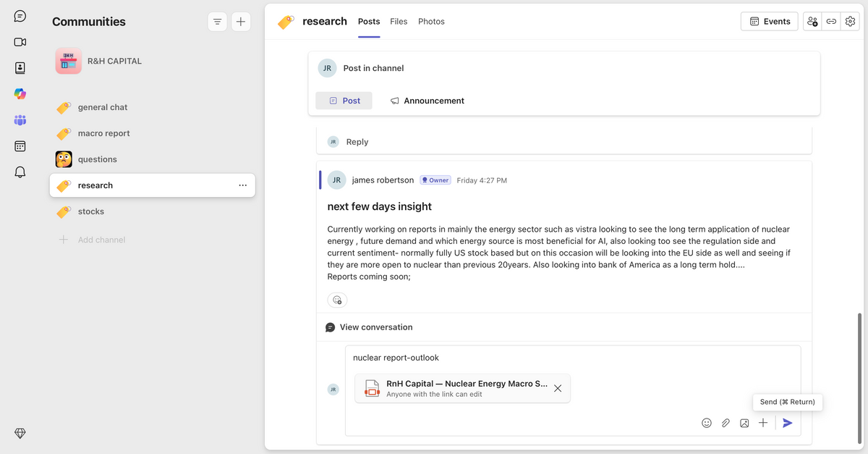Open the Meet video camera icon
868x454 pixels.
coord(20,42)
